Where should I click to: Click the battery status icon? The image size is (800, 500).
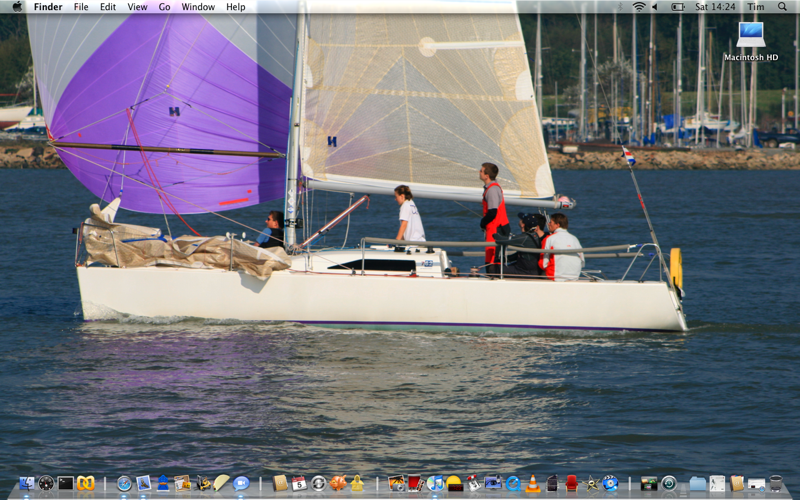click(x=678, y=7)
